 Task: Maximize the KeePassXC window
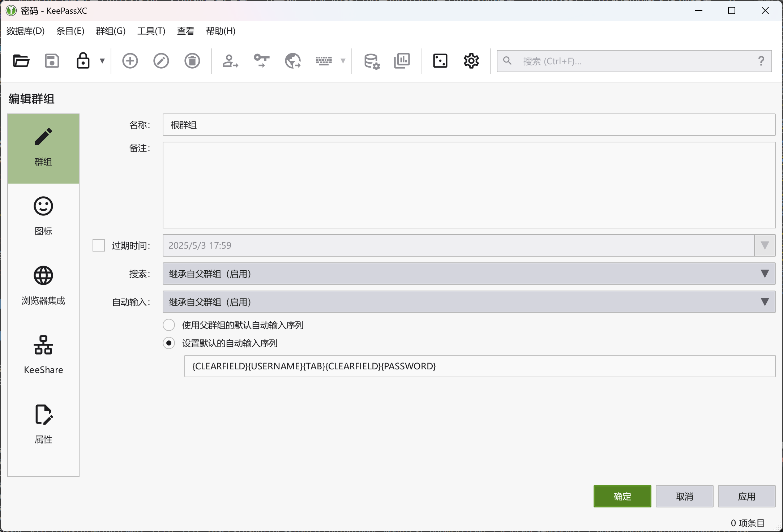point(732,10)
